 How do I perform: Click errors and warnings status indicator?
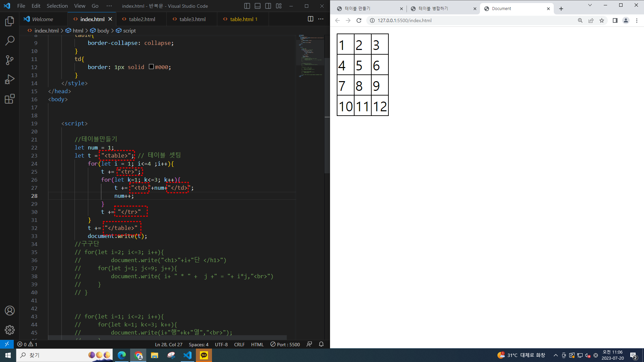pyautogui.click(x=27, y=344)
